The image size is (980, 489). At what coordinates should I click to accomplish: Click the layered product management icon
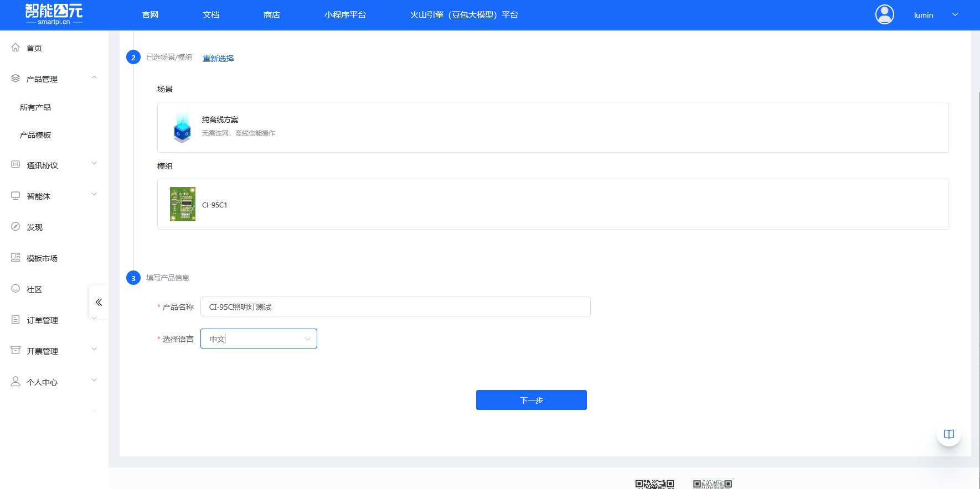click(x=16, y=79)
